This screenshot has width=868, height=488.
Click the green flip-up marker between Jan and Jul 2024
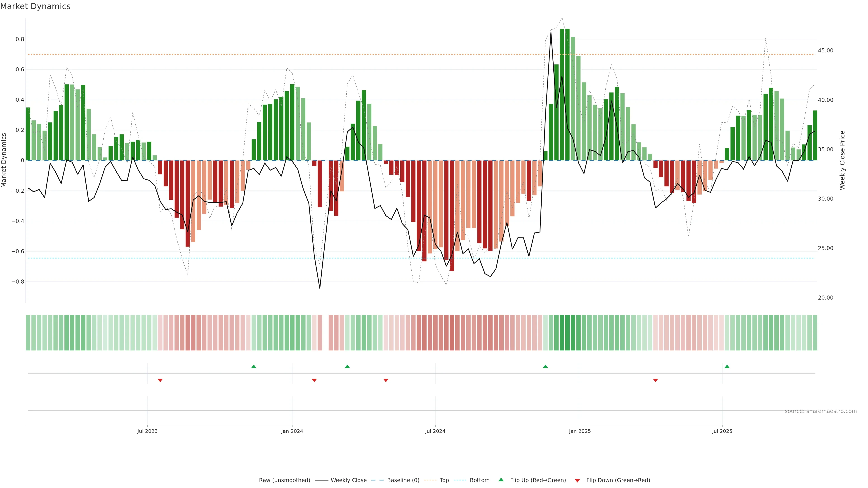347,366
